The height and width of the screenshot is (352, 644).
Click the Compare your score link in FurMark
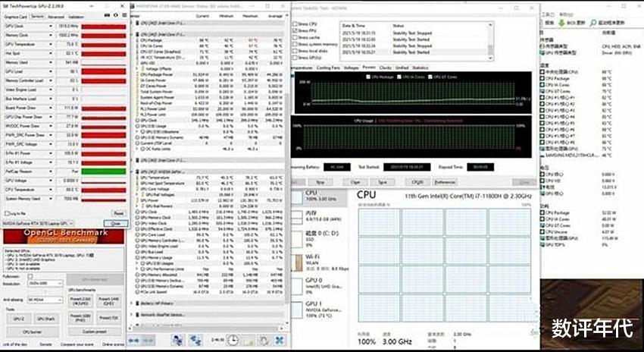(77, 344)
